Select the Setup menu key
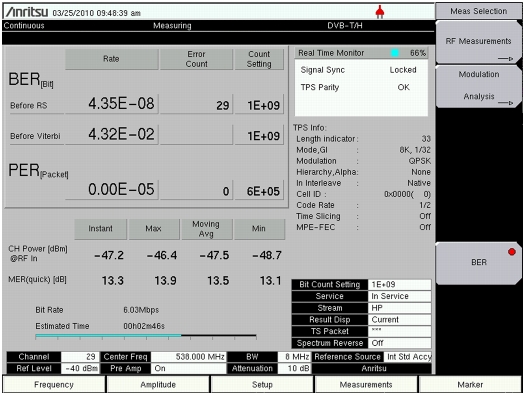Screen dimensions: 524x394 click(x=262, y=385)
